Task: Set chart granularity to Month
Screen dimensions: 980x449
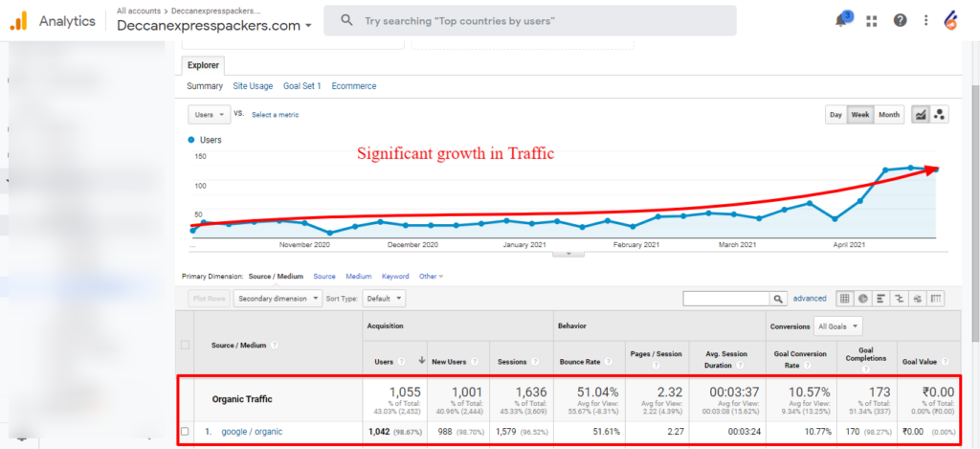Action: click(889, 115)
